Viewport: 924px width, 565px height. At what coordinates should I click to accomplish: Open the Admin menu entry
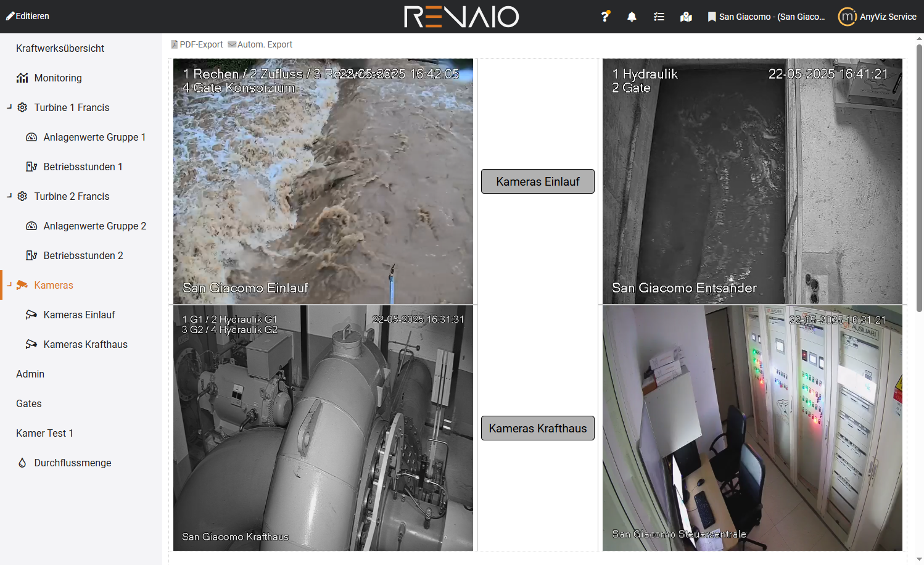[x=30, y=374]
